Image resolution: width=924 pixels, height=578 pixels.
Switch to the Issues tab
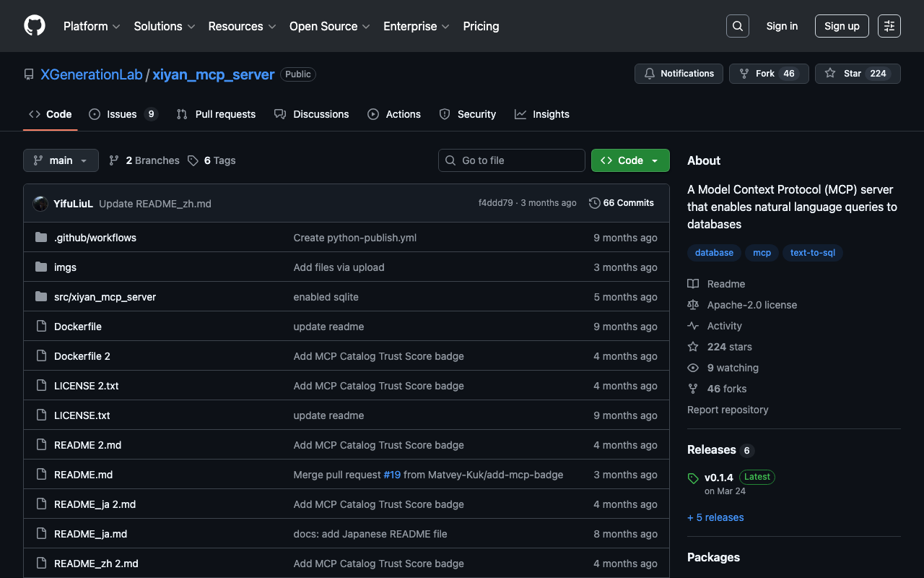pyautogui.click(x=122, y=114)
